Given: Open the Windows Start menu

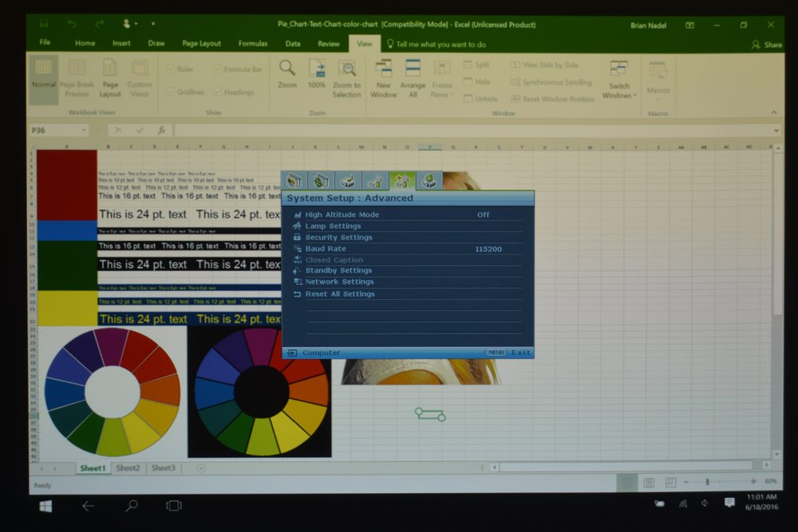Looking at the screenshot, I should pos(45,506).
